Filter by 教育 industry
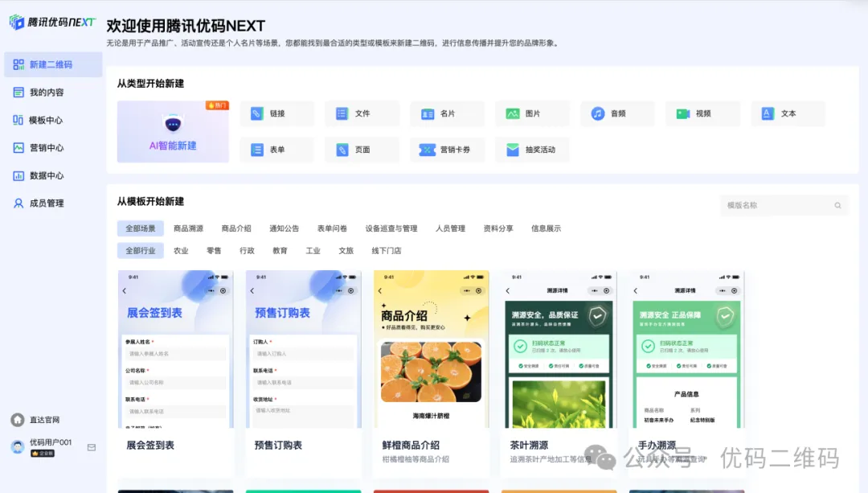Screen dimensions: 868x493 pyautogui.click(x=280, y=250)
